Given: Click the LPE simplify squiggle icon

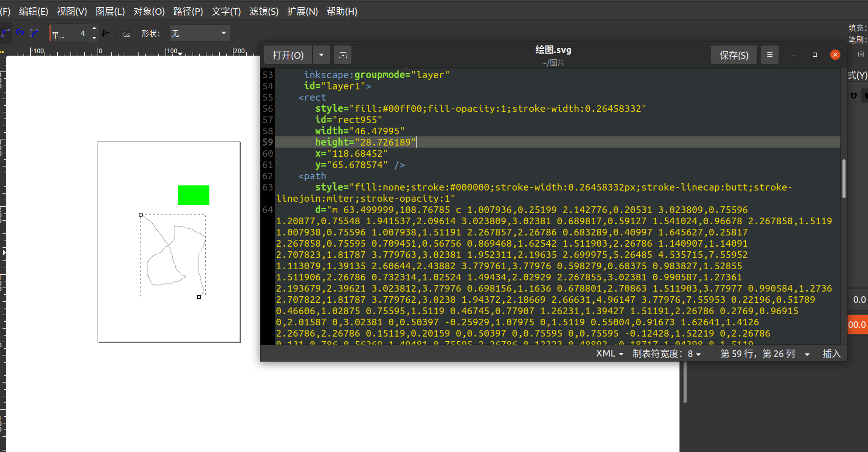Looking at the screenshot, I should click(106, 33).
